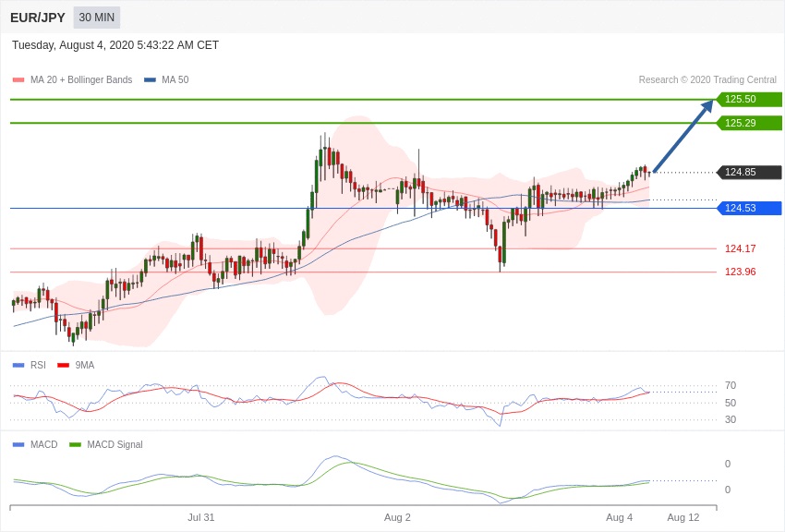The width and height of the screenshot is (785, 532).
Task: Select the 30 MIN timeframe badge
Action: (x=97, y=18)
